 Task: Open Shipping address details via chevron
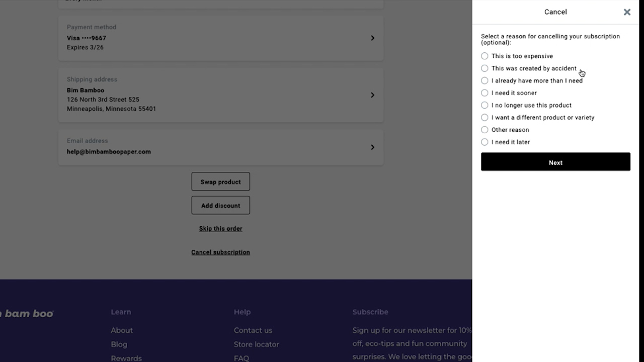pyautogui.click(x=372, y=95)
